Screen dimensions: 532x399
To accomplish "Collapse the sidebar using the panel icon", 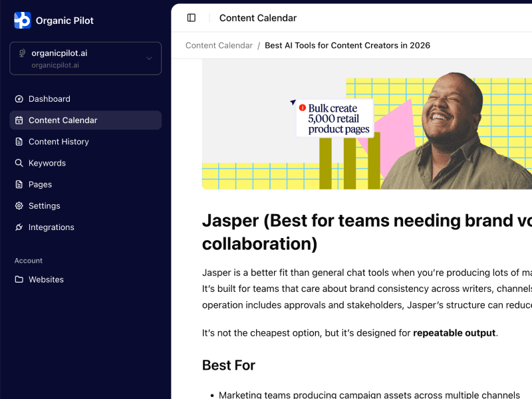I will pyautogui.click(x=190, y=18).
